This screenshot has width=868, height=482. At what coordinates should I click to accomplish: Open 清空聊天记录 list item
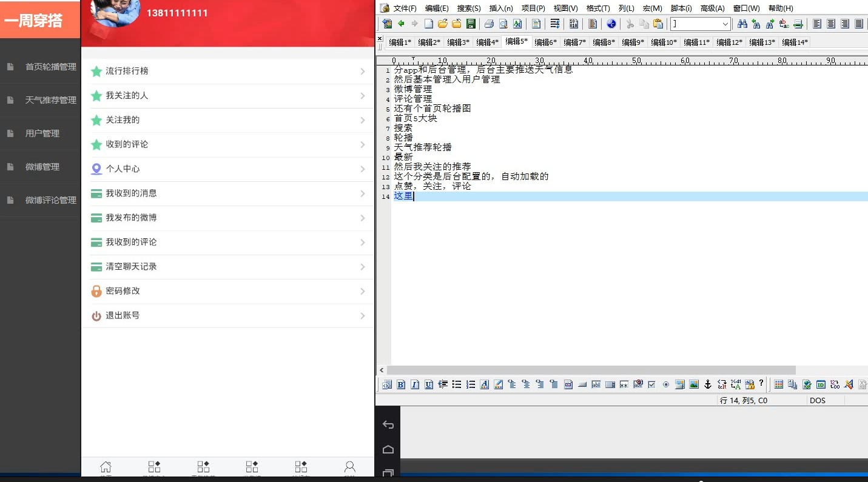[x=228, y=267]
